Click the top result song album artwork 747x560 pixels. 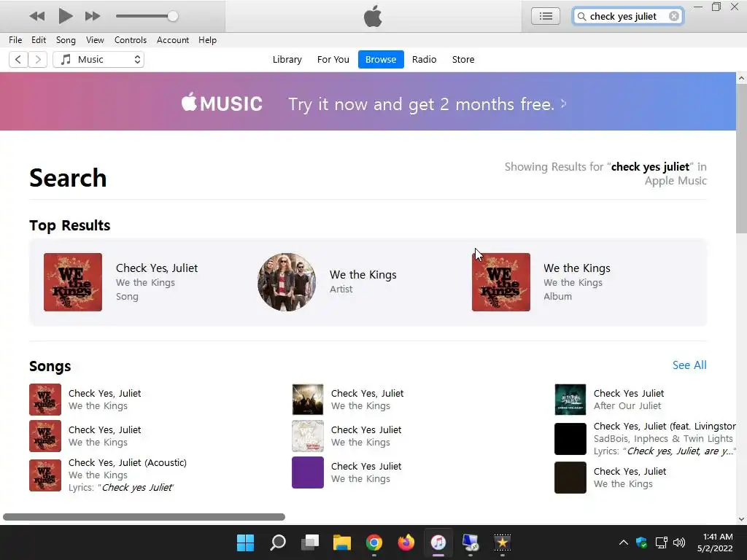(x=73, y=282)
